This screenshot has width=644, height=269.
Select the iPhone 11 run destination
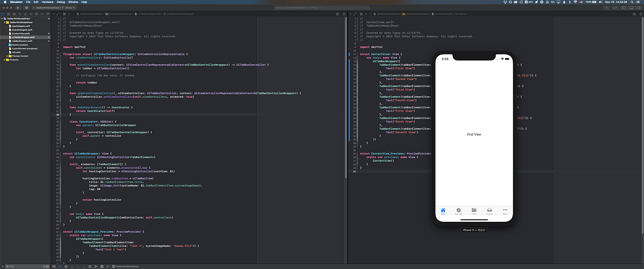tap(70, 8)
